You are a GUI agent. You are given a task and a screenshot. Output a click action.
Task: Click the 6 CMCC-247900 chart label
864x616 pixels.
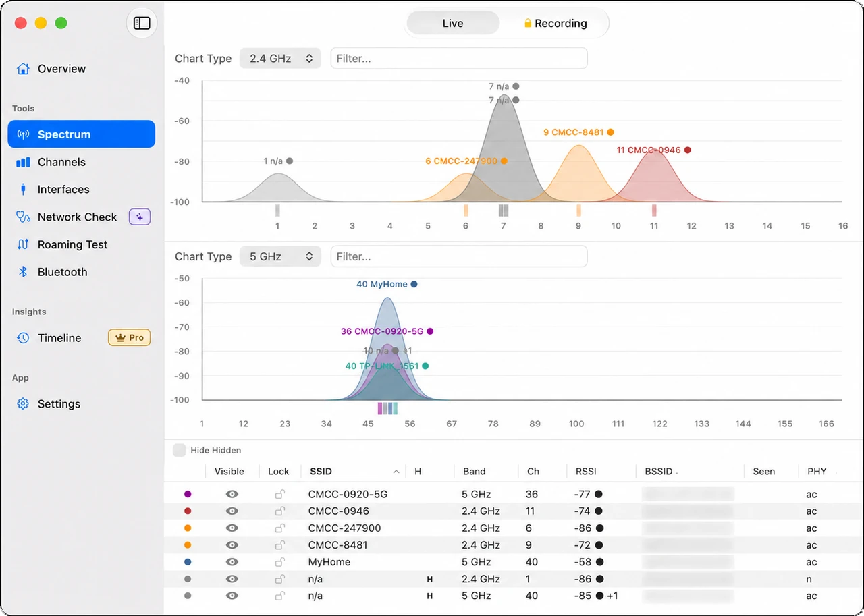click(466, 161)
